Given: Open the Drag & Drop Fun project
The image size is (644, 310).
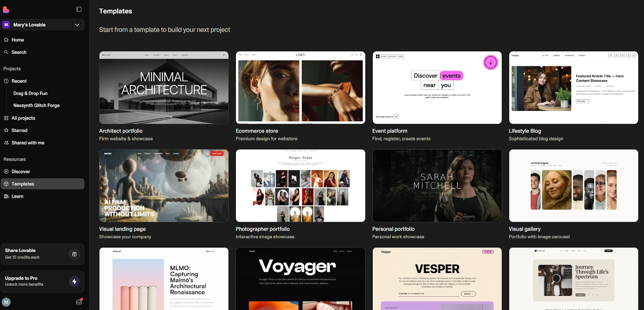Looking at the screenshot, I should [30, 93].
